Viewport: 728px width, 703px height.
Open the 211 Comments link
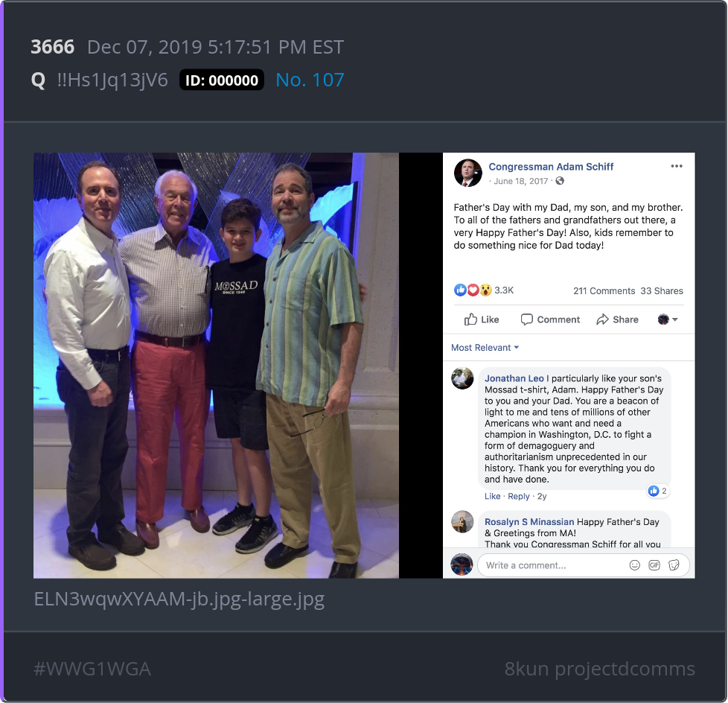(x=604, y=291)
